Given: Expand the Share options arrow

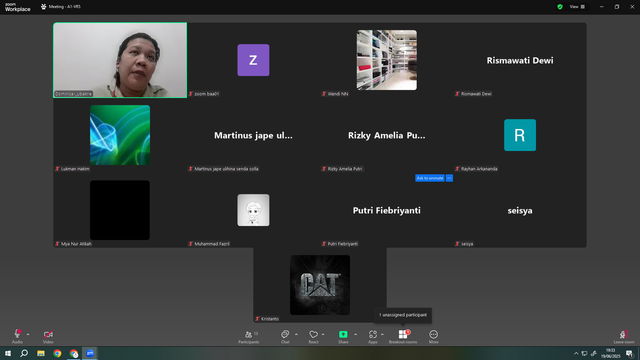Looking at the screenshot, I should coord(356,334).
